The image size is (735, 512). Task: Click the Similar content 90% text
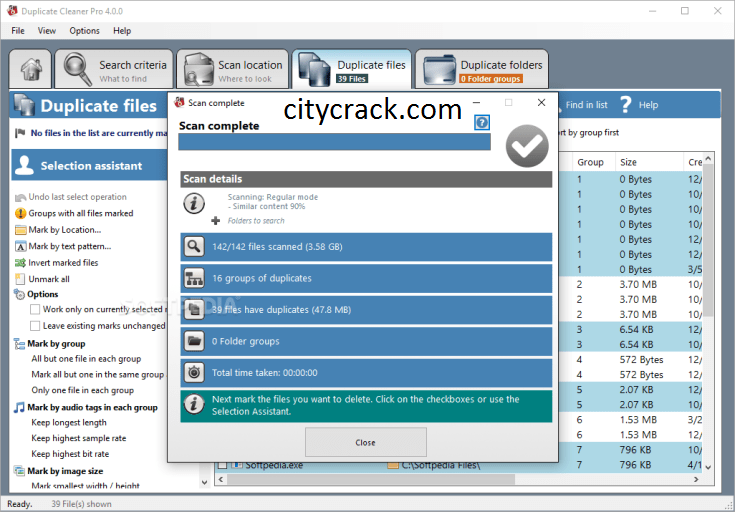266,206
